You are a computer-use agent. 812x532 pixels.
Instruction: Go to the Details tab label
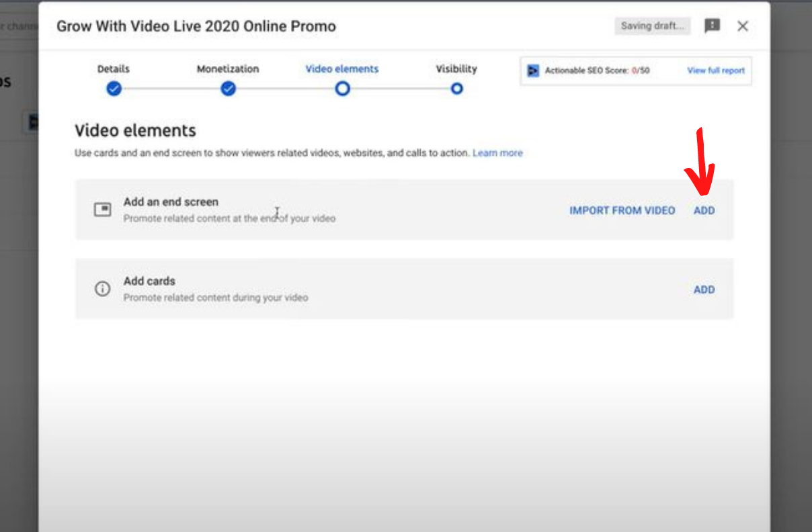(114, 69)
